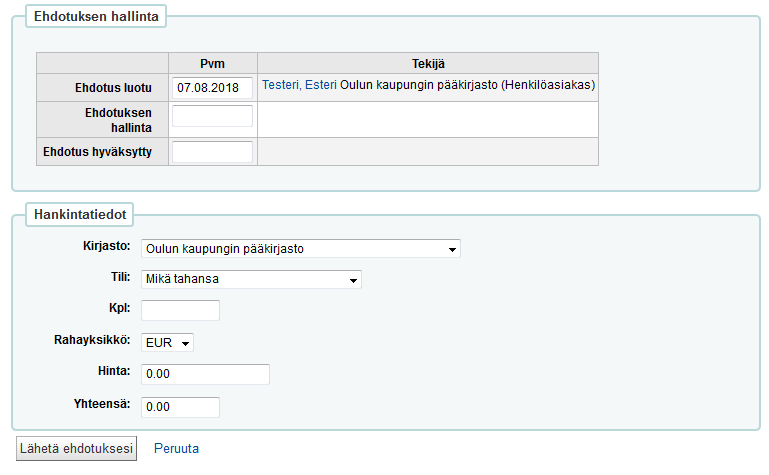Click the Tili dropdown arrow
Image resolution: width=769 pixels, height=475 pixels.
(x=353, y=280)
